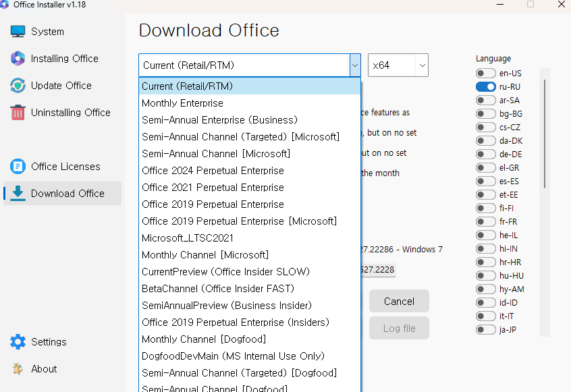Toggle the hu-HU language switch
The width and height of the screenshot is (571, 392).
coord(485,275)
